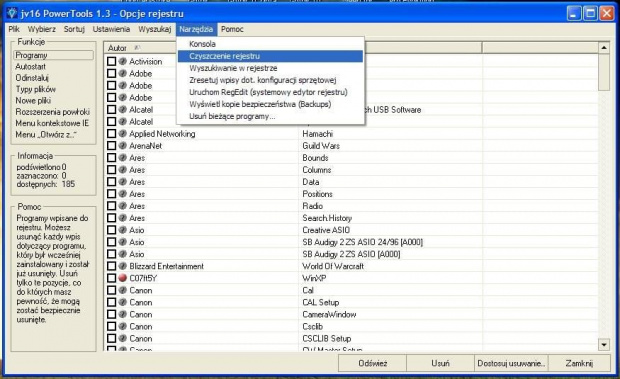Open the Wybierz menu

coord(42,29)
